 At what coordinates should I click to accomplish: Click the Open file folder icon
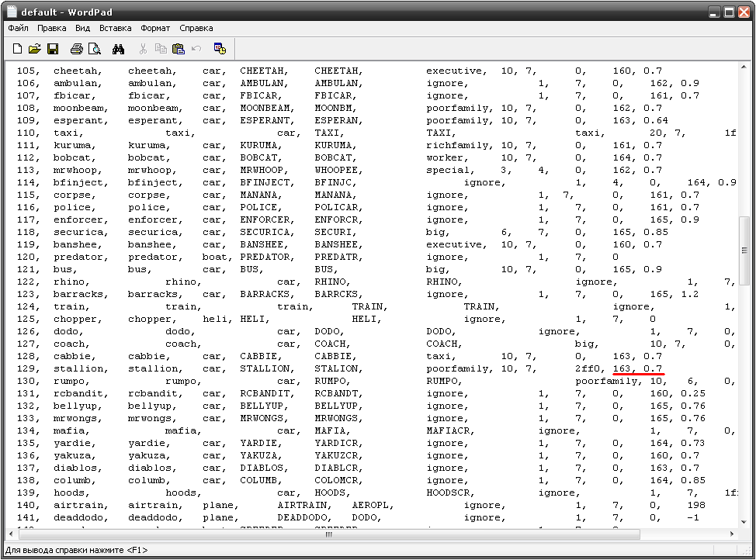35,49
